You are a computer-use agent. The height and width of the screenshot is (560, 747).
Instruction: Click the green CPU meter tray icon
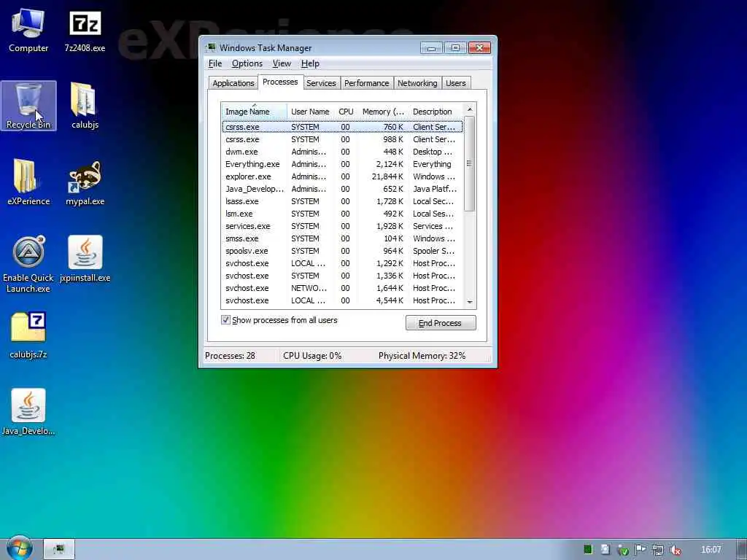588,550
